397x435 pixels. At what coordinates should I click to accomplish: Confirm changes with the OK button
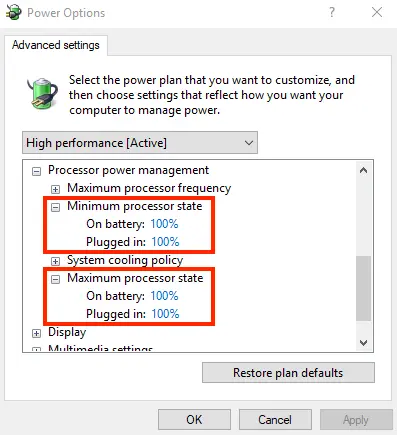tap(194, 420)
